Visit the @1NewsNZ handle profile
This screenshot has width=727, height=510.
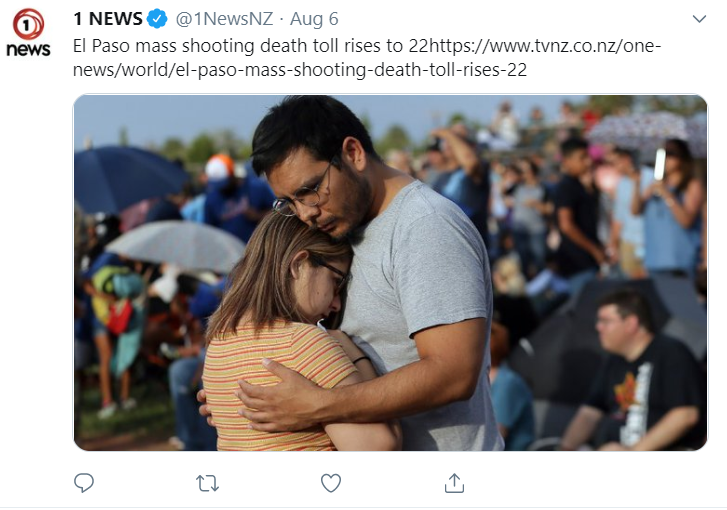(224, 19)
